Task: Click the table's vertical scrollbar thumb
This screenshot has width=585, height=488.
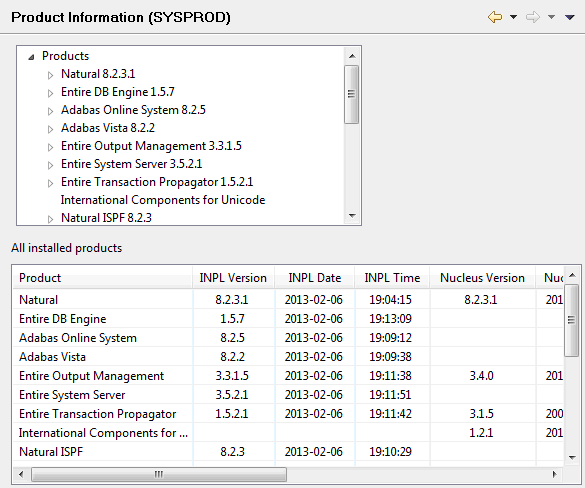Action: tap(571, 320)
